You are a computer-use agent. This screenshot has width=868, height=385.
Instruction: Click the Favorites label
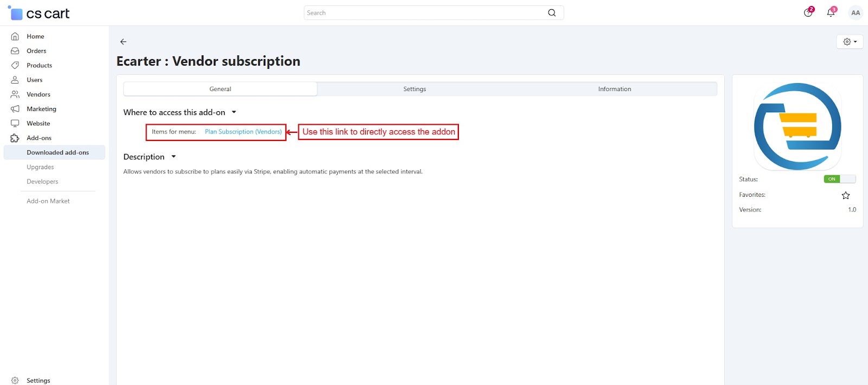pos(752,195)
